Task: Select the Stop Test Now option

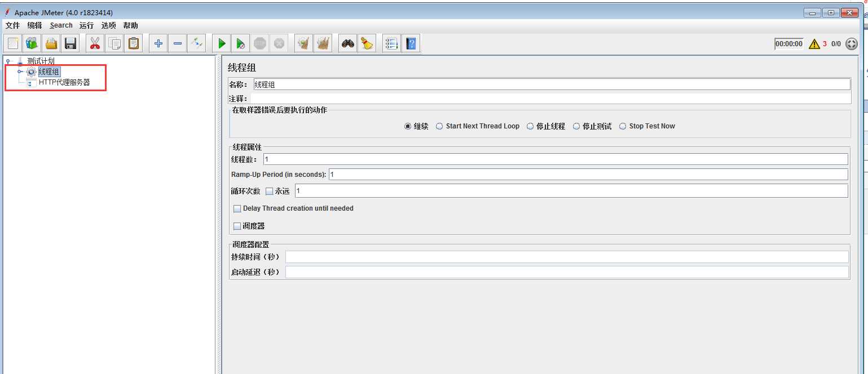Action: [x=623, y=126]
